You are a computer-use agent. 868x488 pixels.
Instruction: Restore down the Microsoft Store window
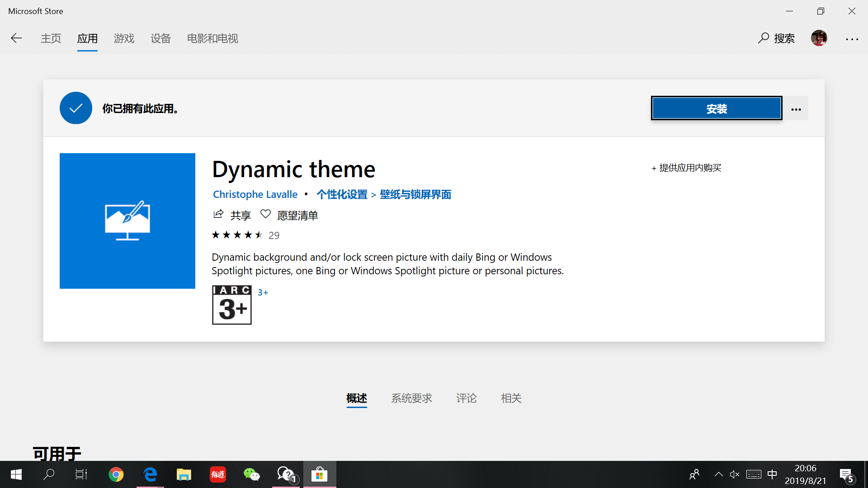coord(821,11)
